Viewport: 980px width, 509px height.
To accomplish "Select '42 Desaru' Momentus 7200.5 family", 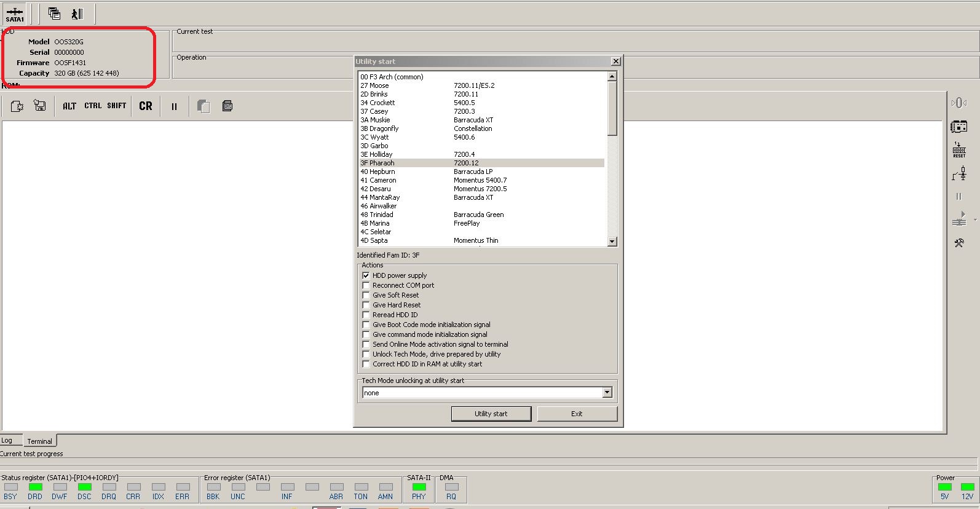I will tap(482, 189).
